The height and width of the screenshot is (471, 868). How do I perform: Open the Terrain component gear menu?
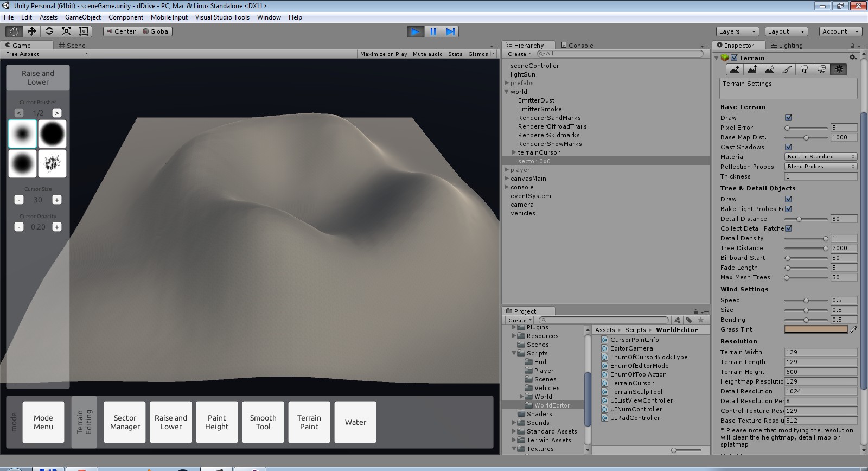click(853, 58)
